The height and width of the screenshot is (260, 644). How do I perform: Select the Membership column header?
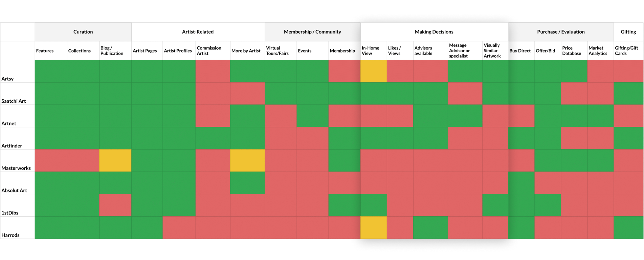[345, 51]
